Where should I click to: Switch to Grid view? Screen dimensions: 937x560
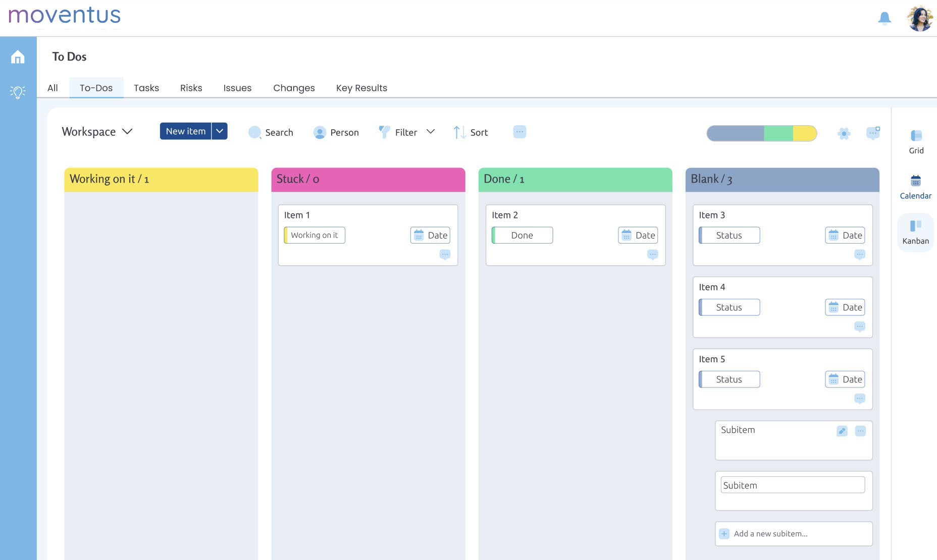pos(916,142)
